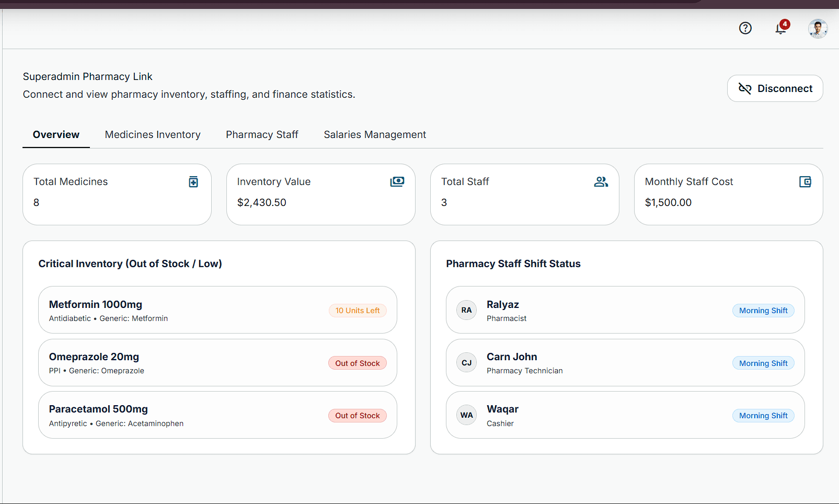Click Paracetamol's Out of Stock badge
This screenshot has width=839, height=504.
[x=358, y=416]
